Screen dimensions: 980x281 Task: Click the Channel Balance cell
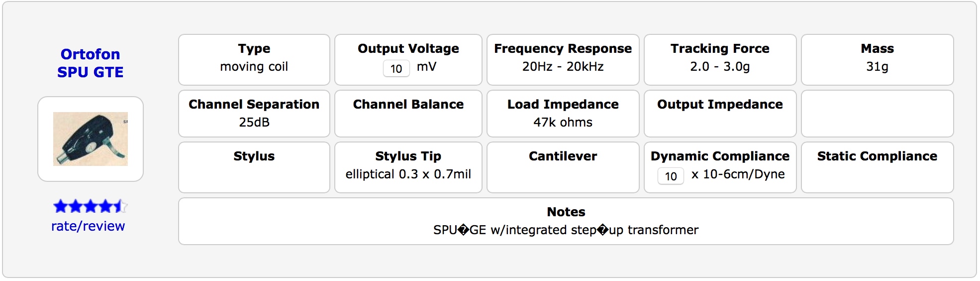click(408, 113)
